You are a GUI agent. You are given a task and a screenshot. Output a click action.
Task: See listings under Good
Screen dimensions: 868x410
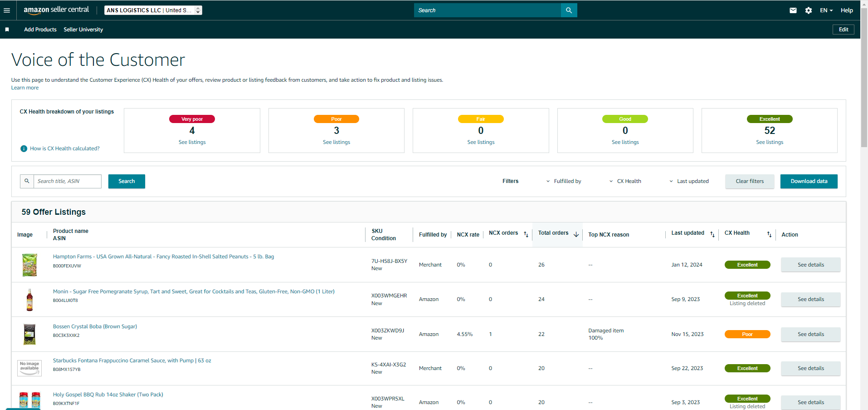tap(625, 142)
